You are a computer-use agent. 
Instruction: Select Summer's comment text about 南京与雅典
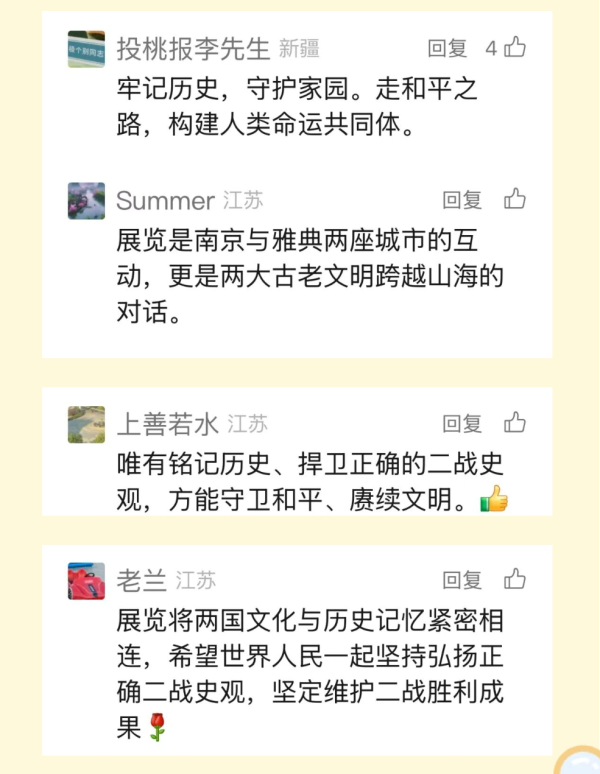pos(308,277)
